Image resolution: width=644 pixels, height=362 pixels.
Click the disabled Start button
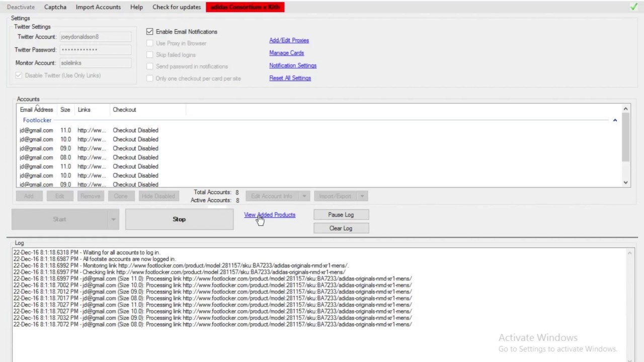(59, 219)
